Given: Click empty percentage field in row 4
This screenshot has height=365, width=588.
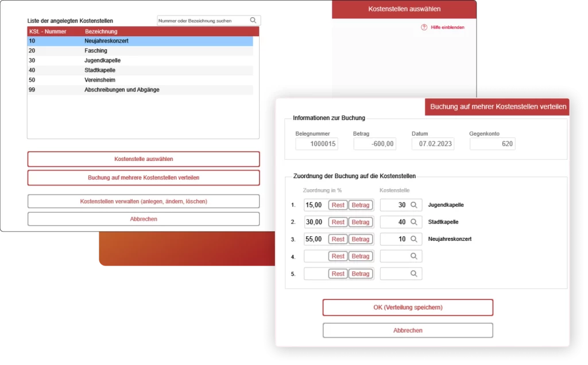Looking at the screenshot, I should tap(316, 256).
